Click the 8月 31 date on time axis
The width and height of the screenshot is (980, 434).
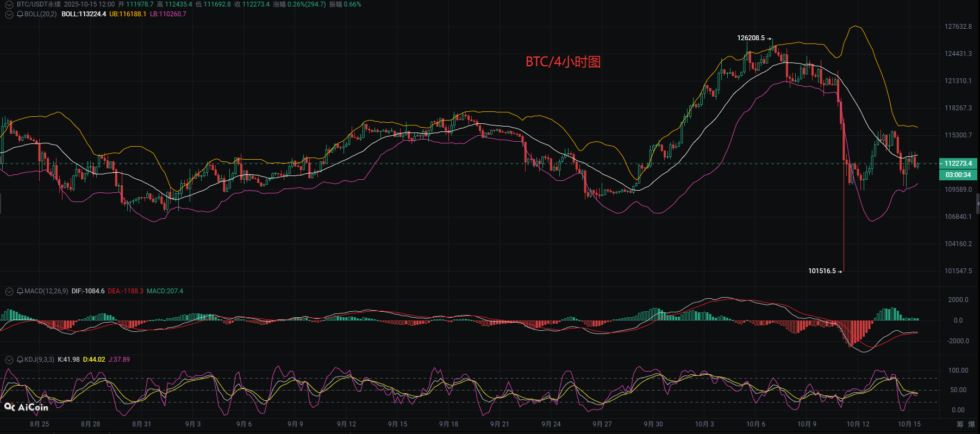(x=141, y=424)
